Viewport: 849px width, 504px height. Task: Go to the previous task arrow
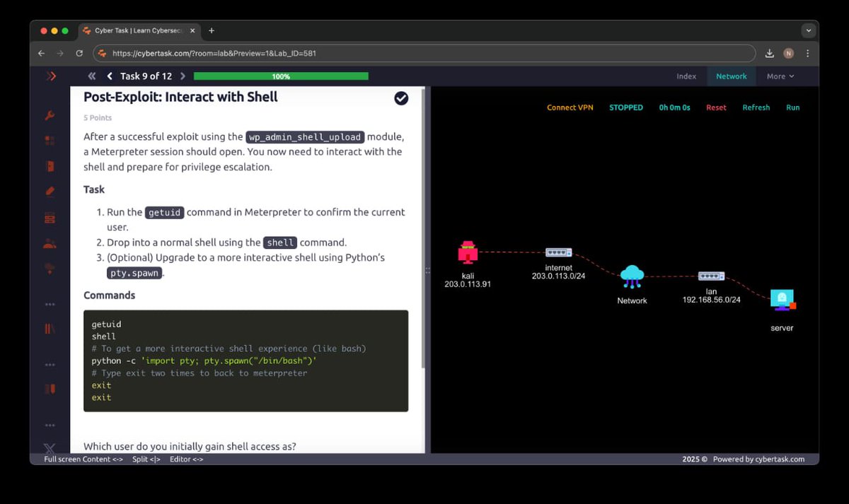coord(110,76)
